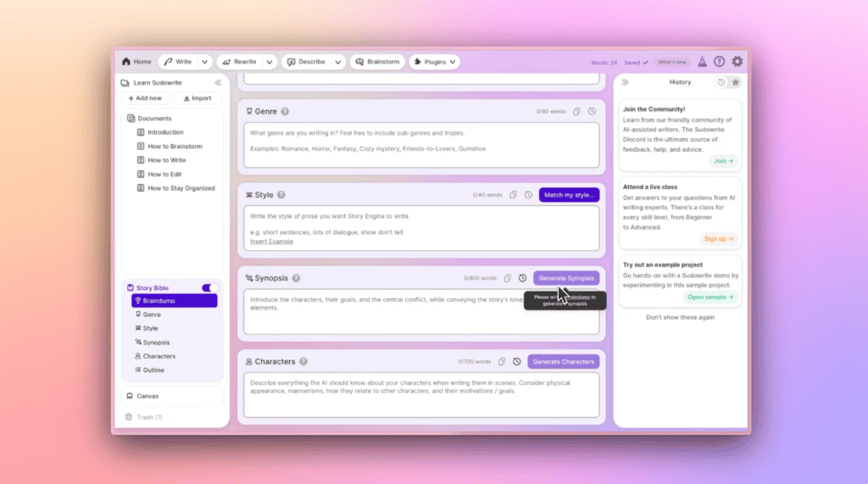This screenshot has width=868, height=484.
Task: Show history clock icon in History panel
Action: 721,82
